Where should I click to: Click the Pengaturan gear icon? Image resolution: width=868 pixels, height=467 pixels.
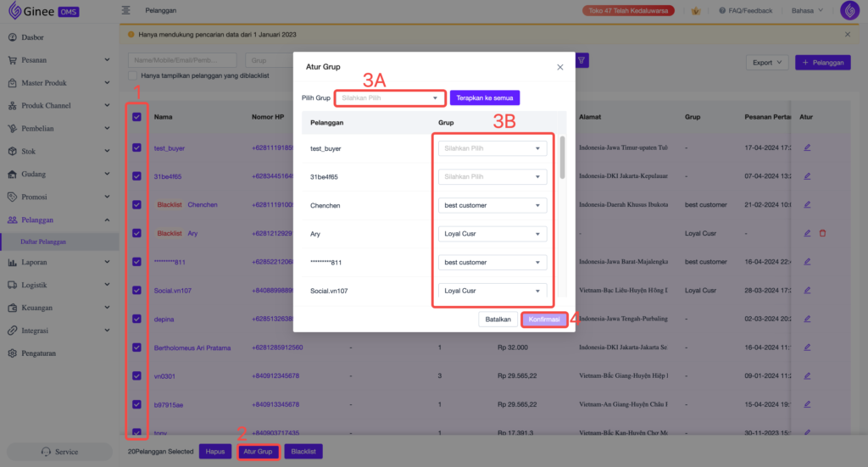(x=12, y=353)
